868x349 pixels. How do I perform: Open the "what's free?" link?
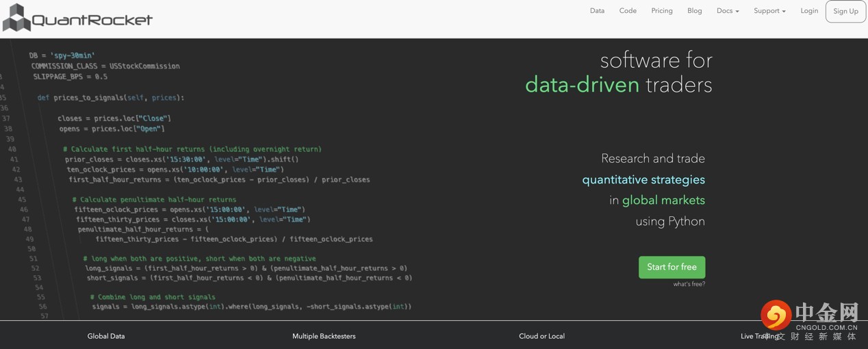[x=689, y=284]
